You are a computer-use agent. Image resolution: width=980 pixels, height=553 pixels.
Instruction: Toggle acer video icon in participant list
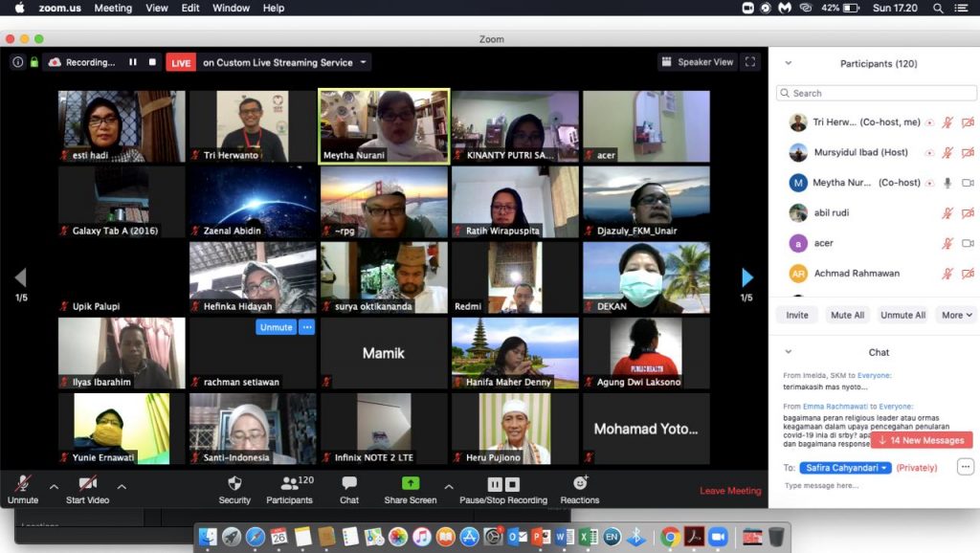968,243
